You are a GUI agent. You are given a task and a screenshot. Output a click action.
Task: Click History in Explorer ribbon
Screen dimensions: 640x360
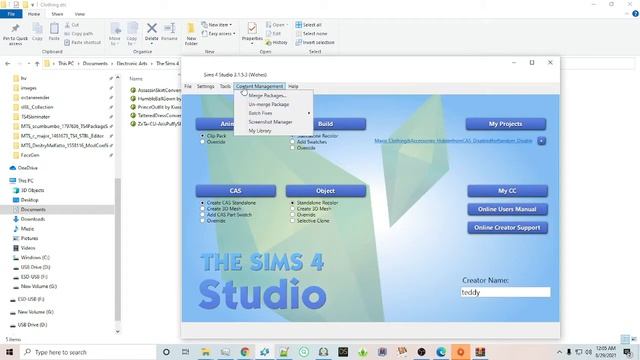276,42
